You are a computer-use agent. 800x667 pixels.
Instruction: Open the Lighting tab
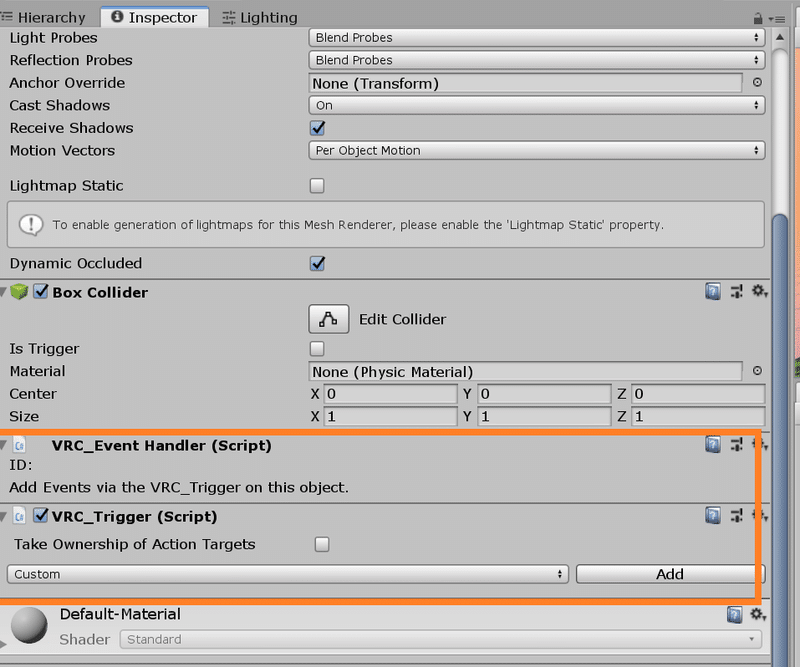coord(260,17)
